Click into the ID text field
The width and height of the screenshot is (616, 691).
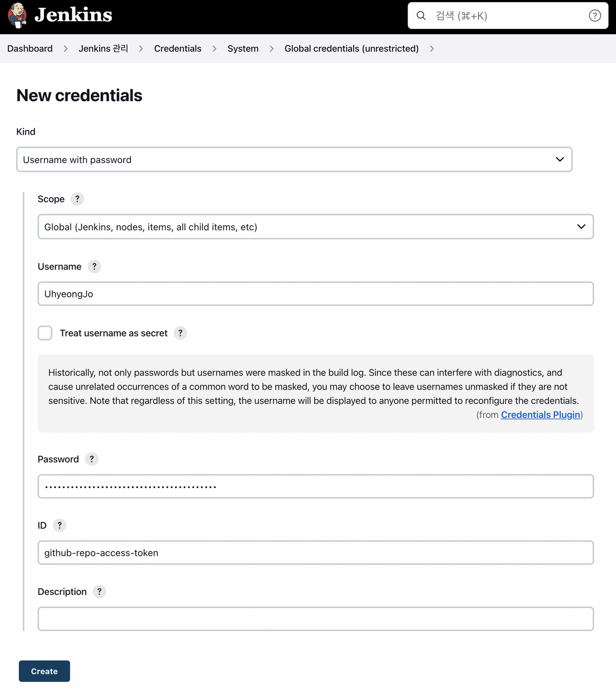point(316,552)
